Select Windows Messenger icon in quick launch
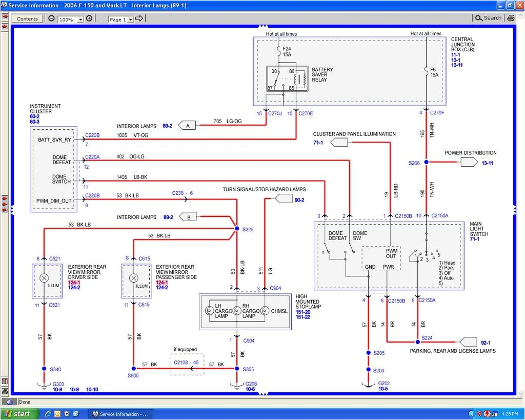 [75, 414]
